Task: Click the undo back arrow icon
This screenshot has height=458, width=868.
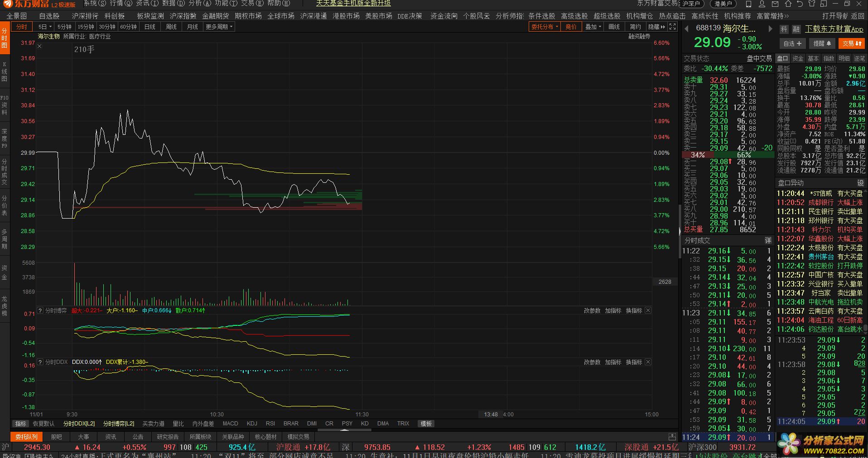Action: [x=800, y=4]
